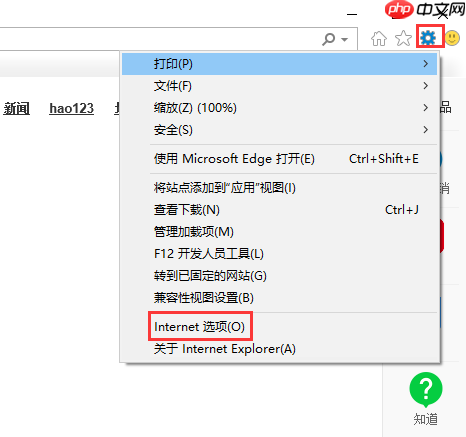Click the Home house icon
This screenshot has height=437, width=466.
379,38
